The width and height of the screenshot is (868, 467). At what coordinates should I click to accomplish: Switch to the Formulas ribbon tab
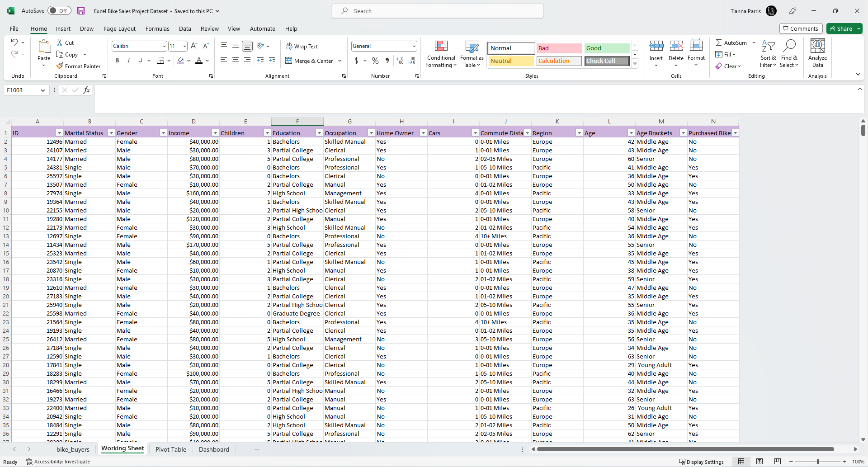click(x=157, y=28)
